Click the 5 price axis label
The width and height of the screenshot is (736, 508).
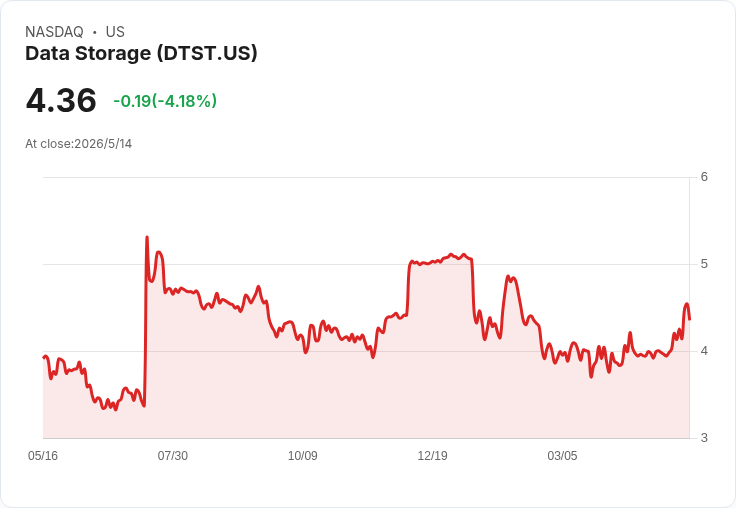pos(704,264)
